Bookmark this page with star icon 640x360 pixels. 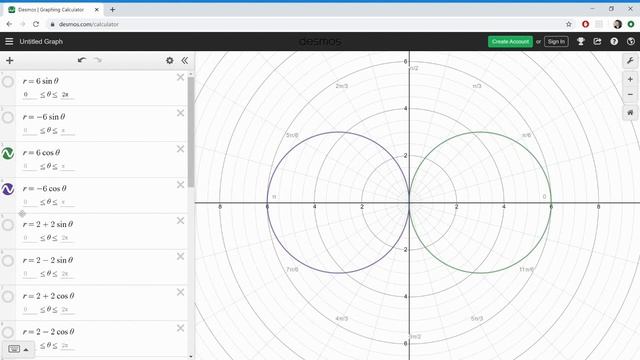569,24
